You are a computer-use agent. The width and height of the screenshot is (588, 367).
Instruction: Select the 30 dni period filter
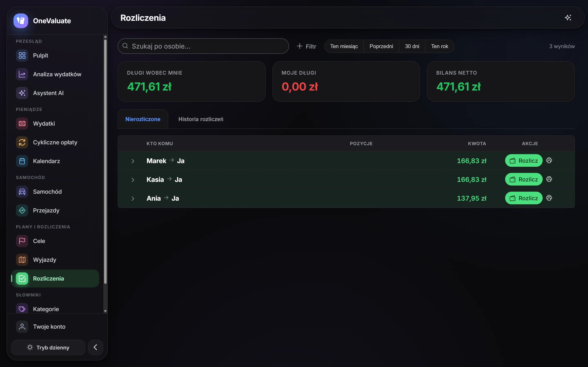point(412,46)
